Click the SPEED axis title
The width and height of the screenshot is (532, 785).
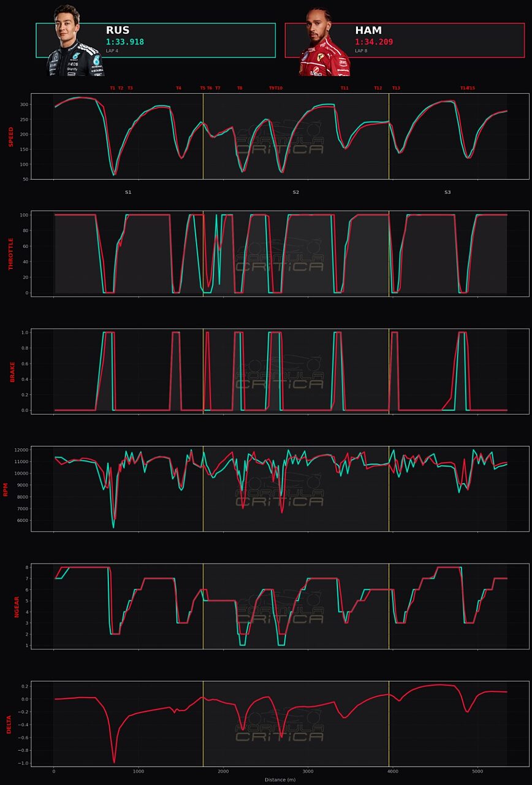pyautogui.click(x=10, y=137)
